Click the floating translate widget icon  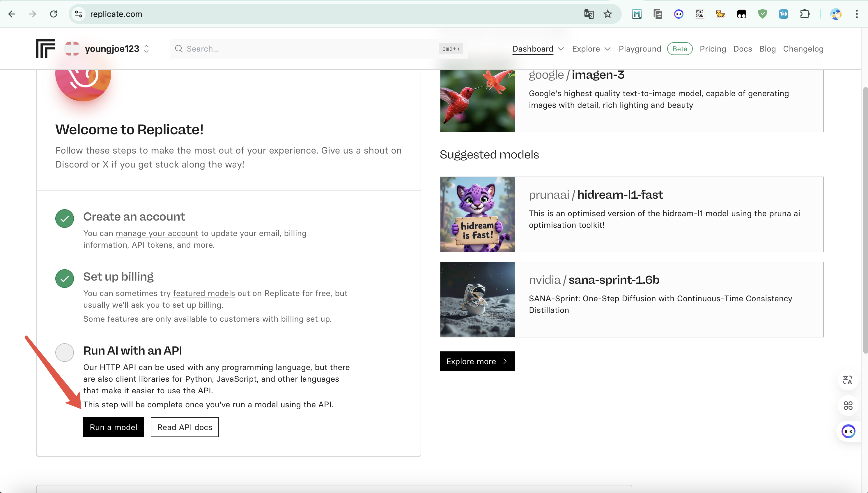tap(848, 380)
